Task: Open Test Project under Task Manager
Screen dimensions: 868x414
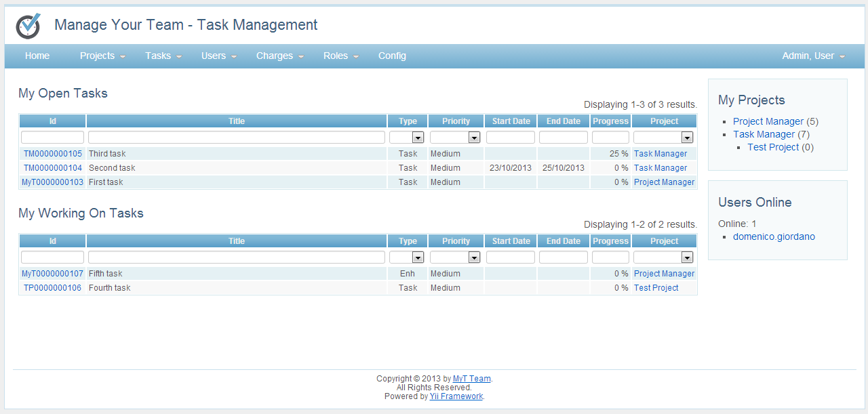Action: pyautogui.click(x=773, y=147)
